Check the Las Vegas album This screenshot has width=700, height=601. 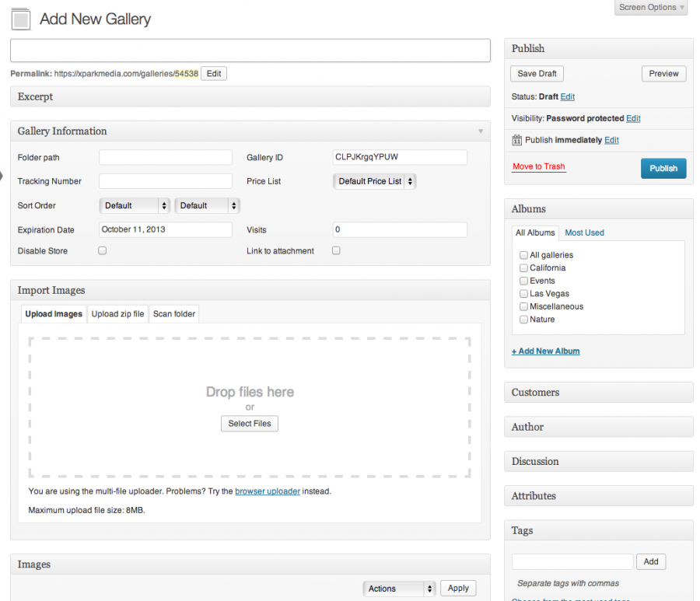point(523,294)
